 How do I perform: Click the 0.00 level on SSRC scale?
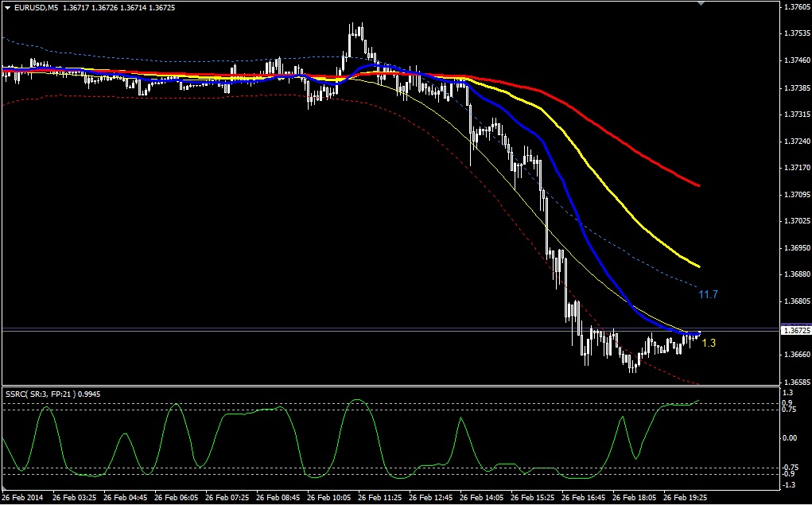click(789, 438)
